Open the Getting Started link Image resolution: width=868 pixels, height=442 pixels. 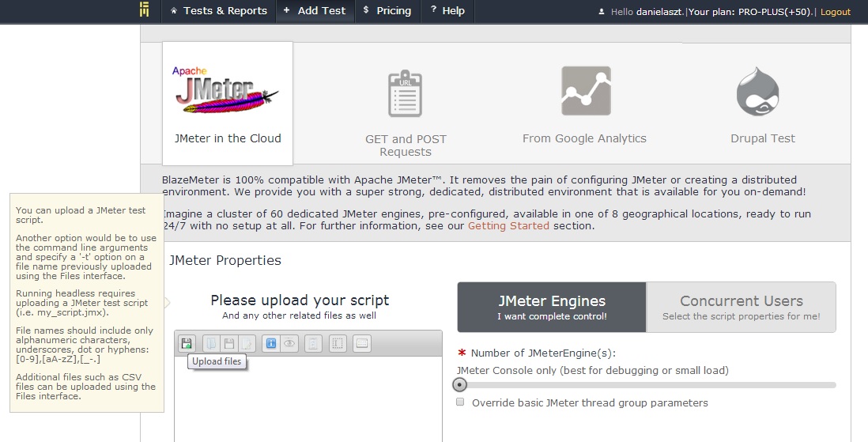(508, 226)
